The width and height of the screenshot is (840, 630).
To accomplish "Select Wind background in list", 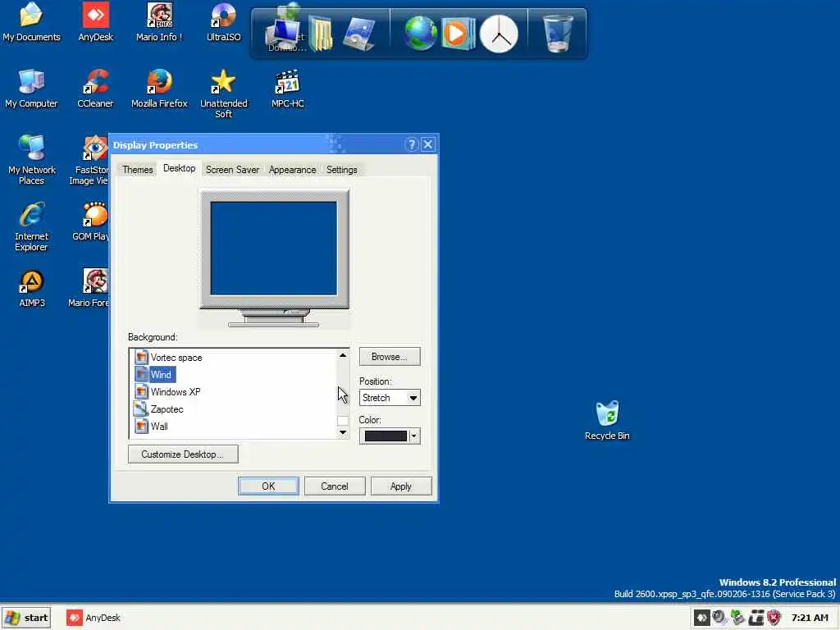I will coord(154,374).
